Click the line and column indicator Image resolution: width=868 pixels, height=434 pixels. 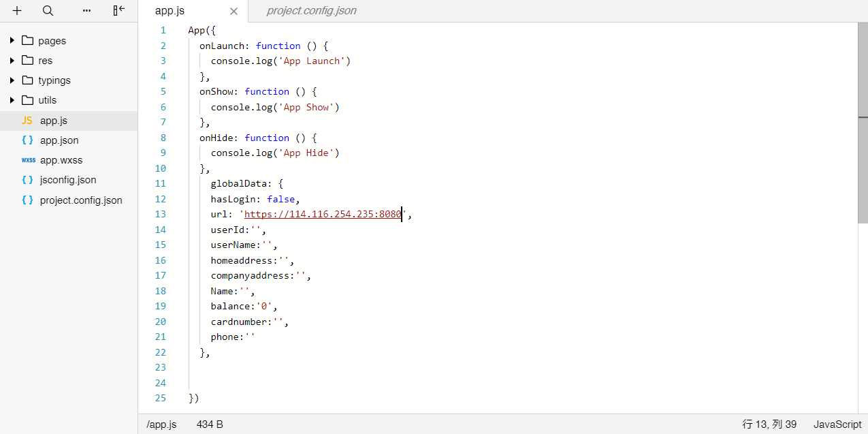click(x=769, y=424)
